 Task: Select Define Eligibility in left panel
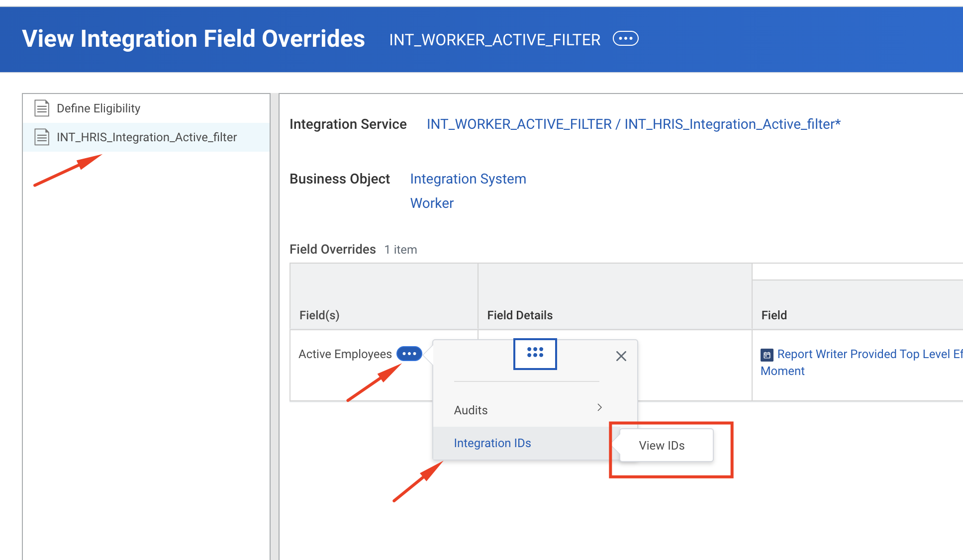(x=98, y=108)
